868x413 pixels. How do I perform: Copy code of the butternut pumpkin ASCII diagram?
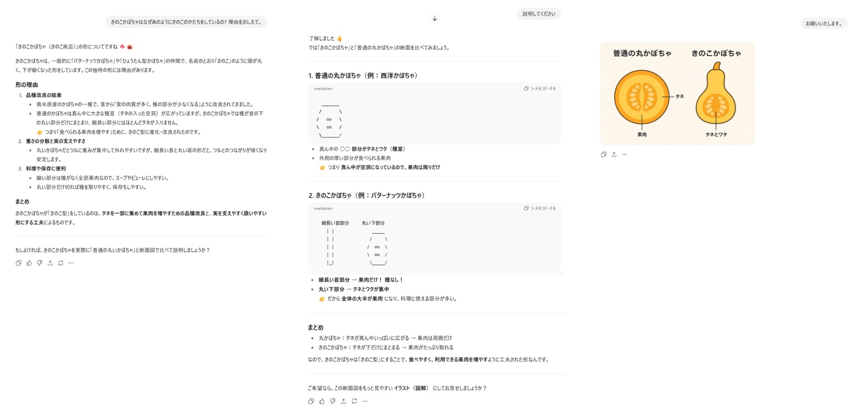(x=539, y=209)
